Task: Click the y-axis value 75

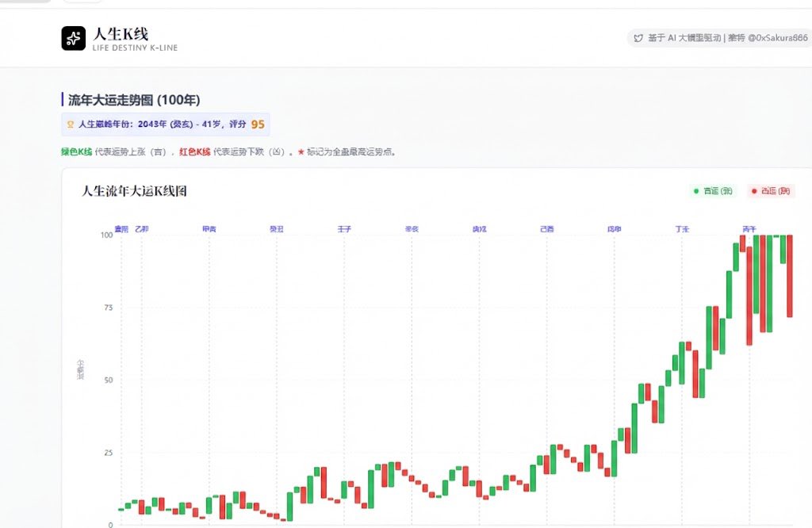Action: 108,308
